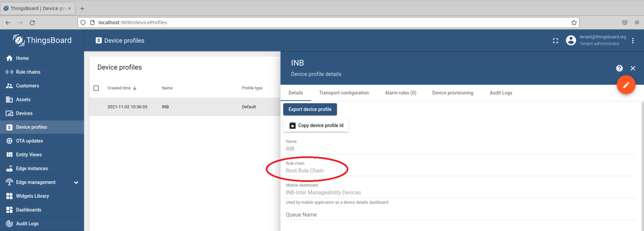Click the Name column header
This screenshot has height=231, width=644.
point(167,88)
